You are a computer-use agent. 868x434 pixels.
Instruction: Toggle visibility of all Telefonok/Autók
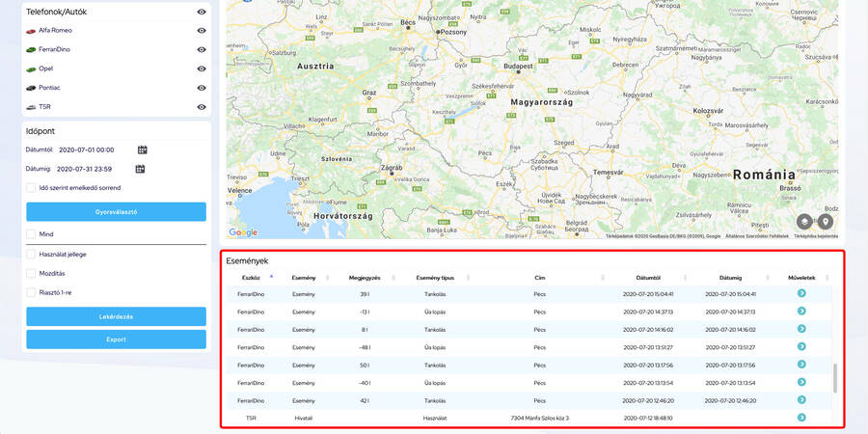click(x=202, y=12)
